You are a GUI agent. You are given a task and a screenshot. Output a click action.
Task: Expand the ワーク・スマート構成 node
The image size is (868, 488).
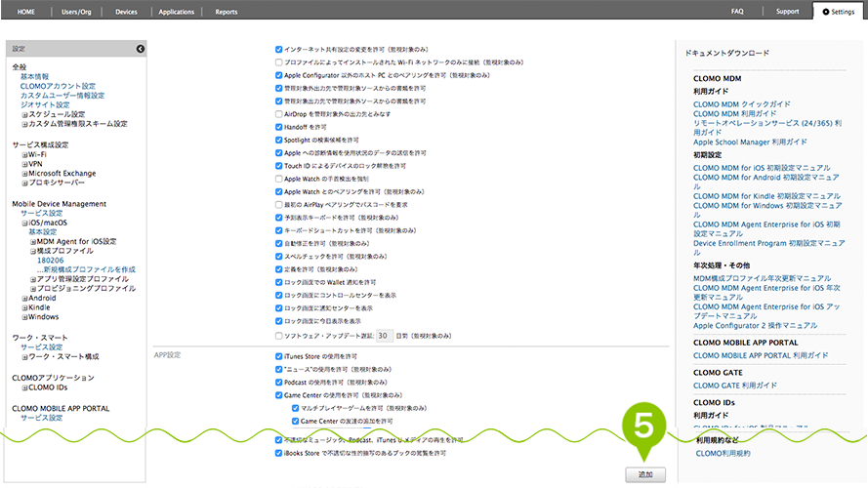[x=25, y=357]
